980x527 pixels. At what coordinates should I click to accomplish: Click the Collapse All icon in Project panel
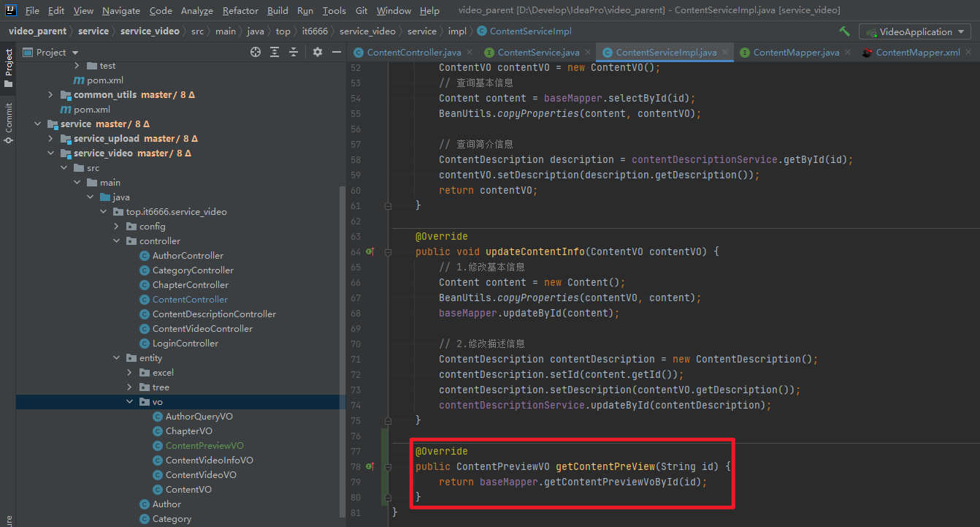tap(294, 52)
